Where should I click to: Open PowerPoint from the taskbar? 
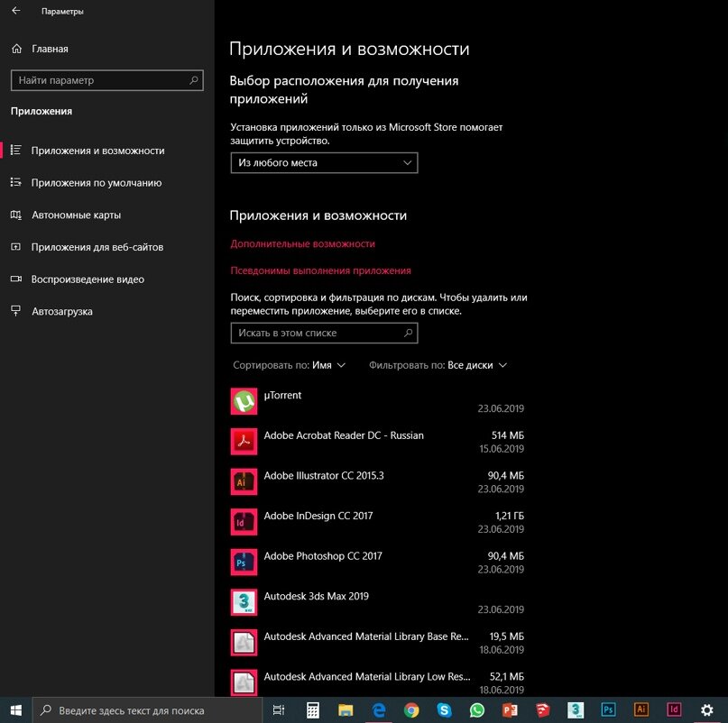tap(510, 710)
